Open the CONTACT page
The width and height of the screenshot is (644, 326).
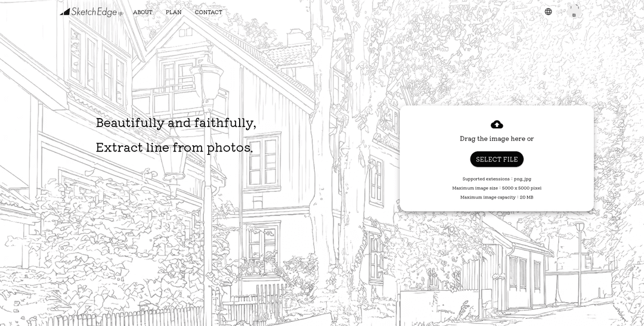click(208, 13)
